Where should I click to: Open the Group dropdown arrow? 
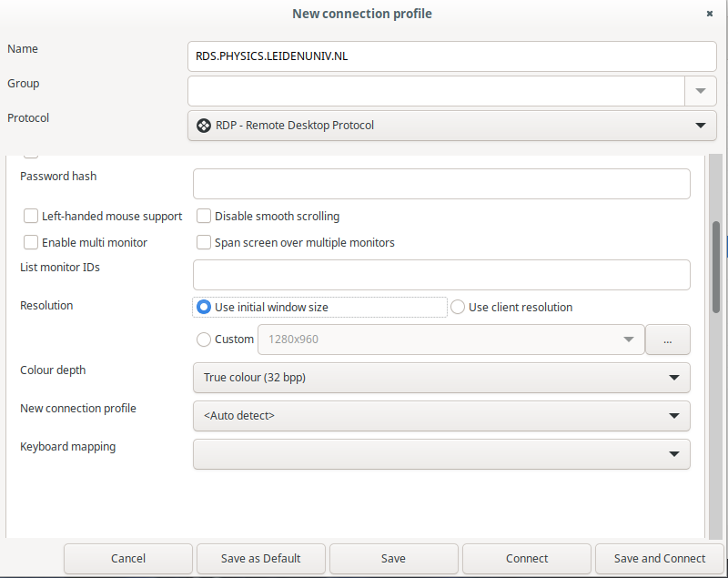pos(700,91)
